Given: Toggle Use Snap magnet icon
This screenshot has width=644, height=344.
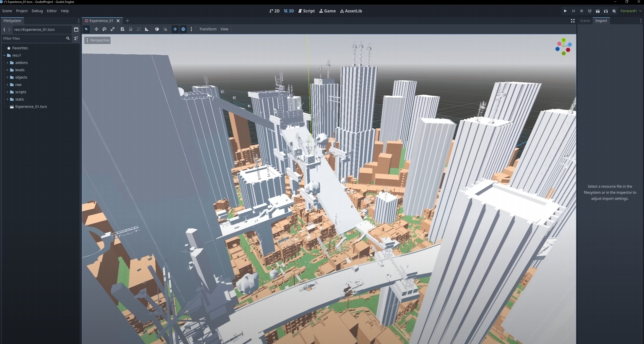Looking at the screenshot, I should point(165,29).
